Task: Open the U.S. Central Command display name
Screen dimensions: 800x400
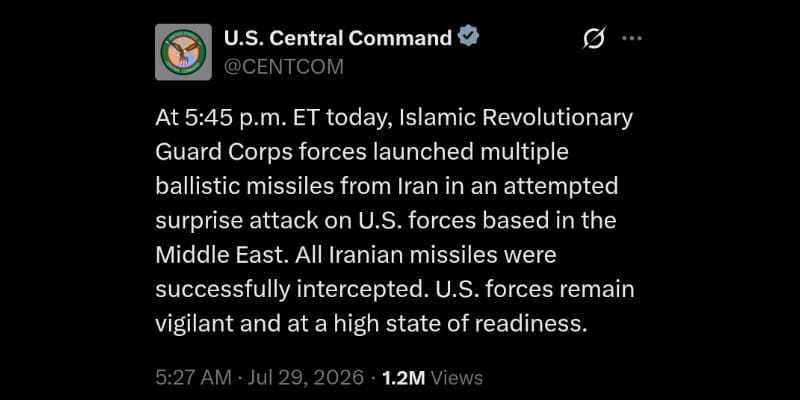Action: 338,38
